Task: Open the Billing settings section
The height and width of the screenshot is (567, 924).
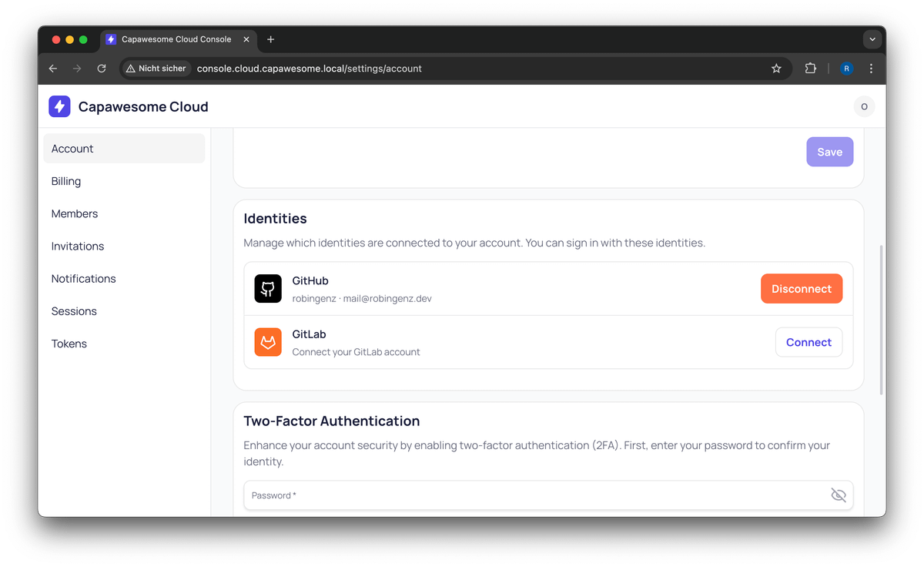Action: click(x=65, y=181)
